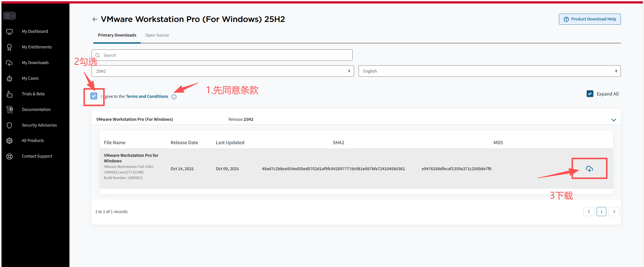Switch to the Primary Downloads tab
The image size is (644, 267).
(x=117, y=35)
